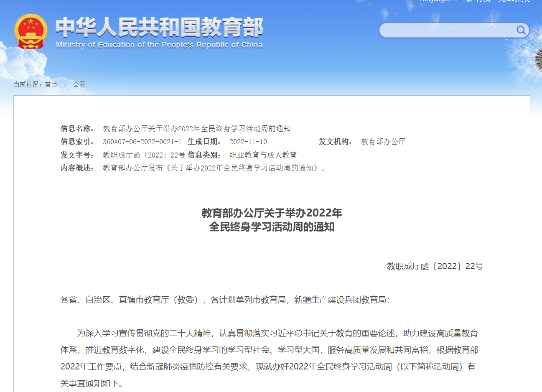Viewport: 542px width, 392px height.
Task: Click the Ministry of Education English subtitle
Action: [159, 45]
